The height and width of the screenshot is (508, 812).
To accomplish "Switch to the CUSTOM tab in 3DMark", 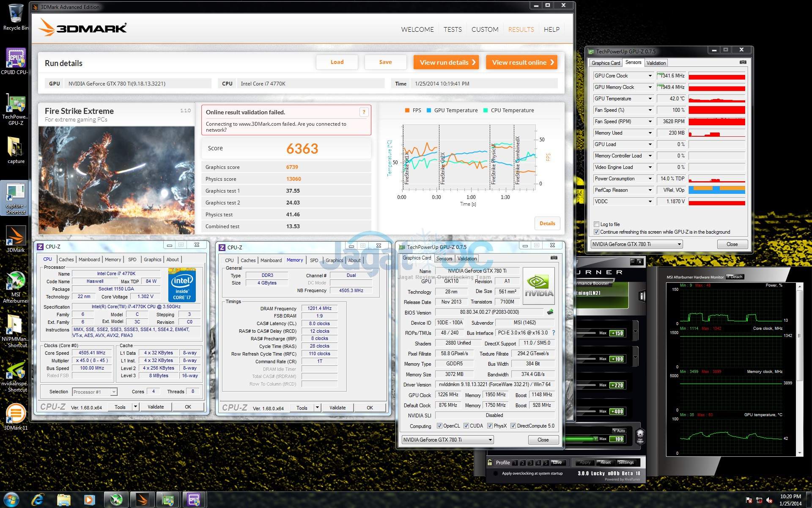I will click(x=485, y=30).
